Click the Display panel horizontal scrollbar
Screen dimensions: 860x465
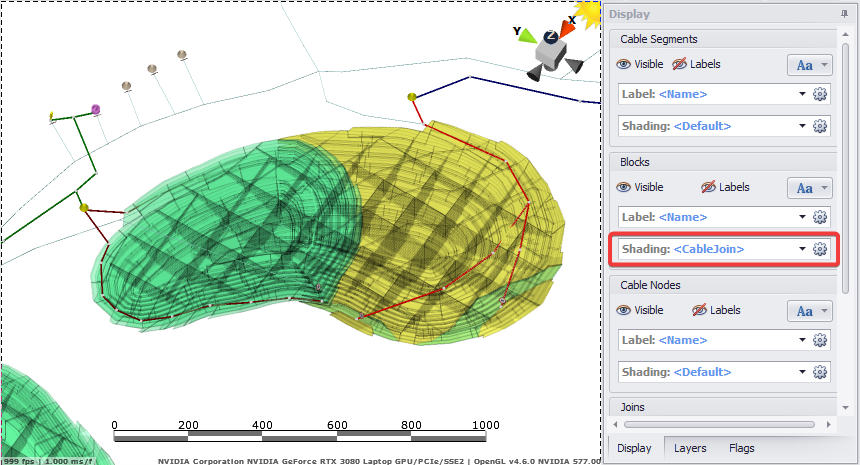[720, 425]
